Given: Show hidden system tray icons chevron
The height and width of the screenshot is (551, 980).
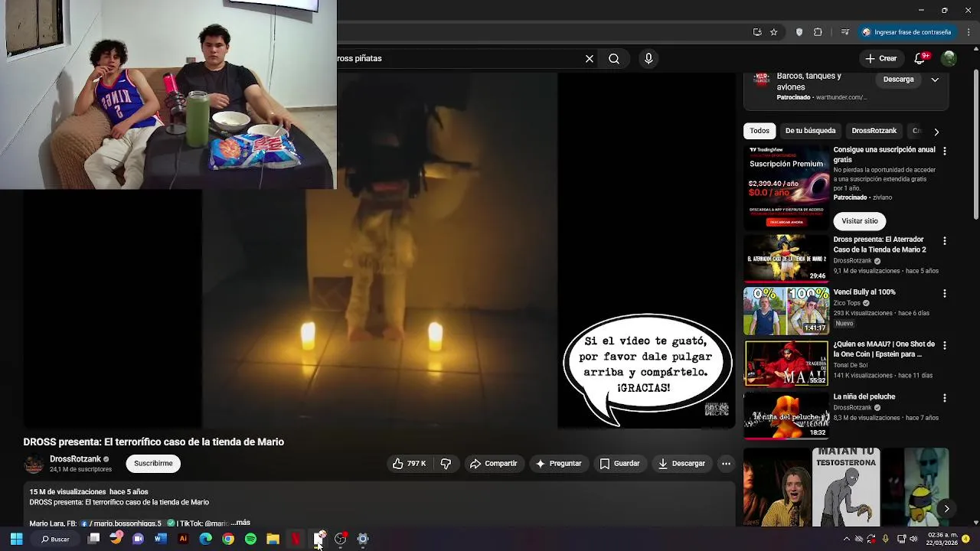Looking at the screenshot, I should click(x=846, y=539).
